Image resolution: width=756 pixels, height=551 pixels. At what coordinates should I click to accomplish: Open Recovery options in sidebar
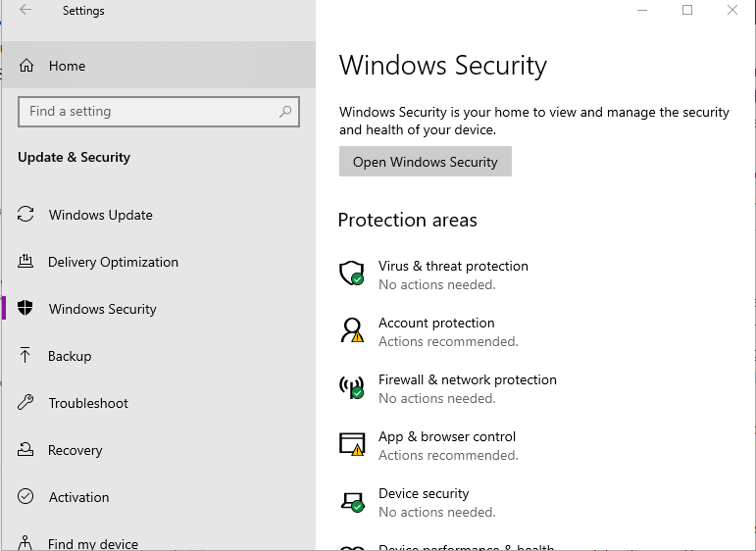point(76,450)
